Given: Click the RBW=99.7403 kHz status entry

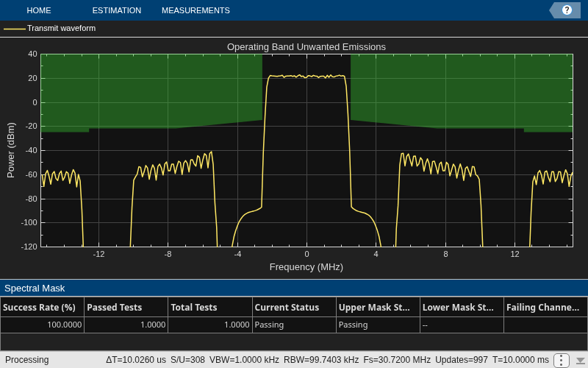Looking at the screenshot, I should click(x=321, y=360).
